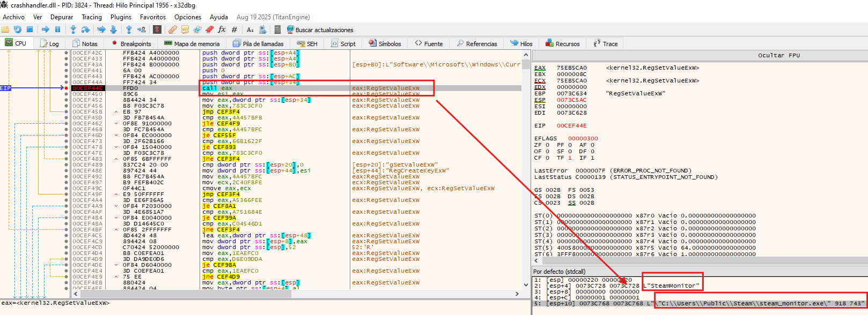Open the calculator icon in the toolbar
Image resolution: width=868 pixels, height=315 pixels.
[277, 29]
